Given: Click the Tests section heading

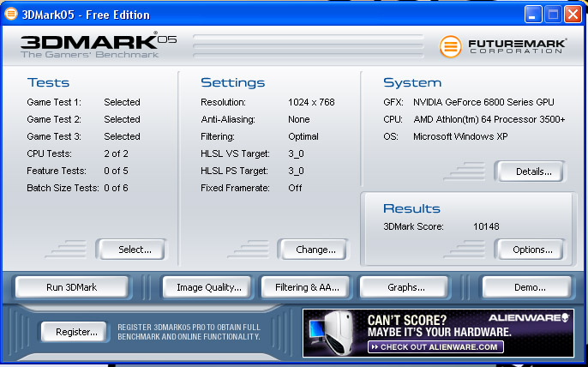Looking at the screenshot, I should point(48,82).
